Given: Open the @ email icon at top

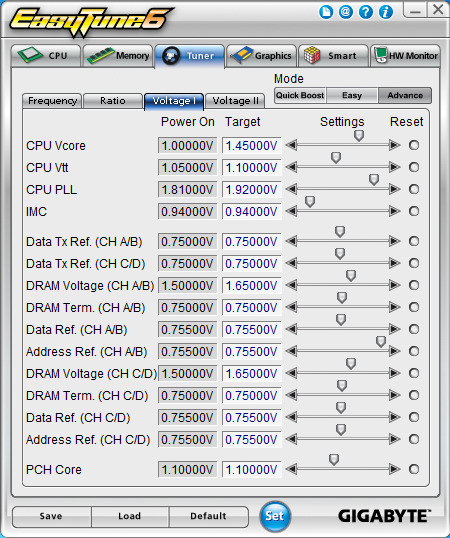Looking at the screenshot, I should click(x=346, y=12).
